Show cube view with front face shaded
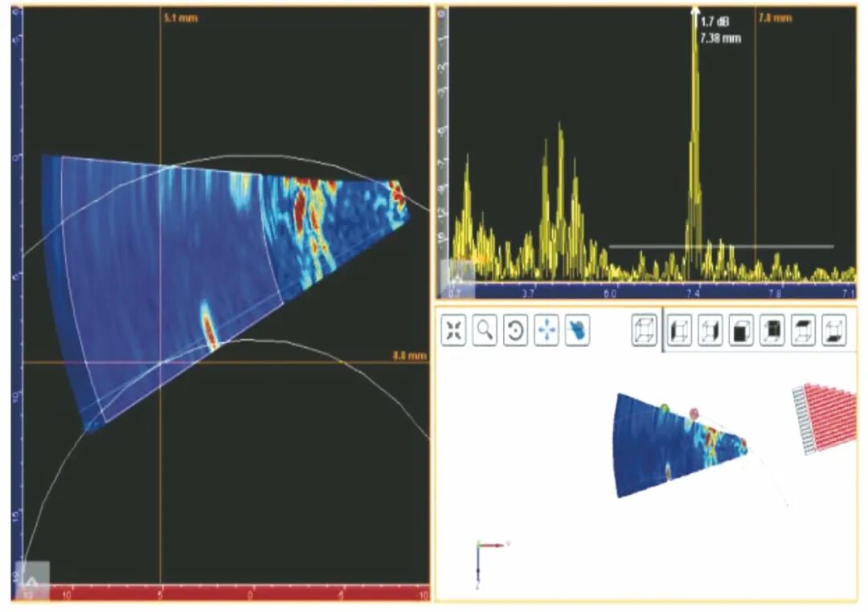Viewport: 868px width, 612px height. click(741, 330)
